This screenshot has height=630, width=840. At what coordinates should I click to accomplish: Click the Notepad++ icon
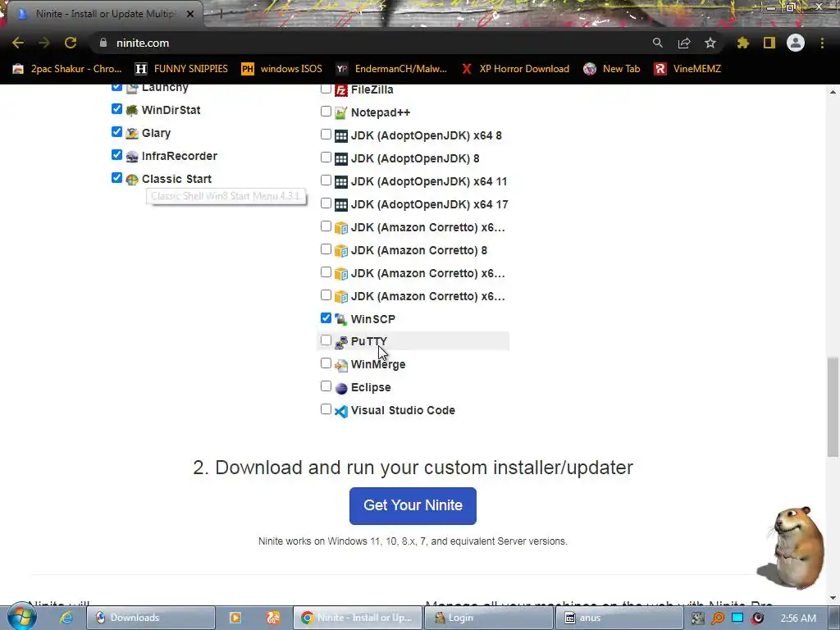click(x=341, y=113)
